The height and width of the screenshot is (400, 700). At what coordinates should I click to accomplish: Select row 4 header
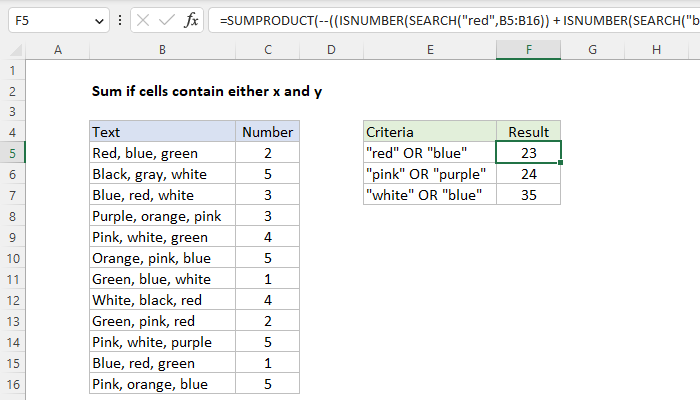[12, 132]
